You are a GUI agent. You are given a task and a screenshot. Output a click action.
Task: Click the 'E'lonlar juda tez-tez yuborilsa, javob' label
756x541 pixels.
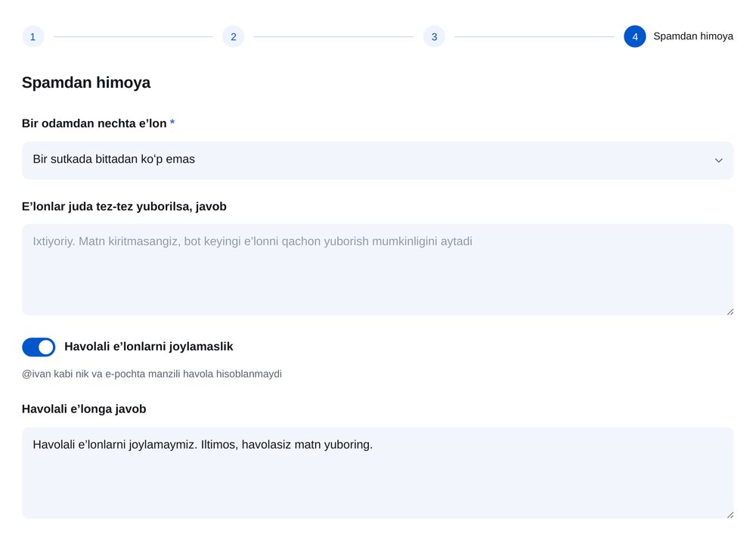pyautogui.click(x=124, y=207)
